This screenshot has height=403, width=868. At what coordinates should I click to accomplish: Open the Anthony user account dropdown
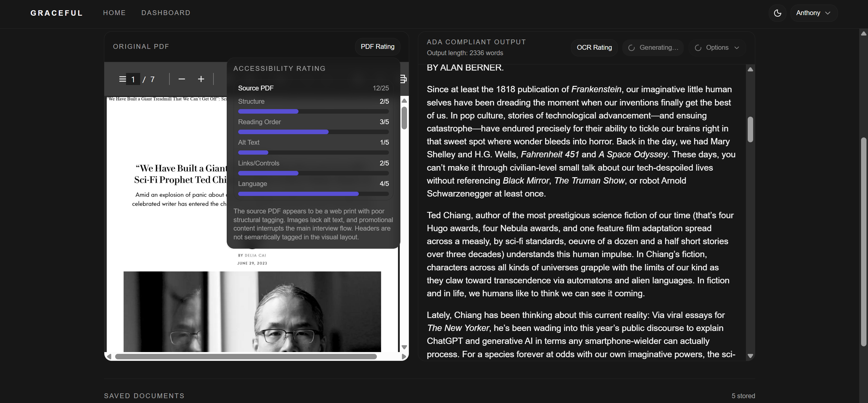coord(813,13)
